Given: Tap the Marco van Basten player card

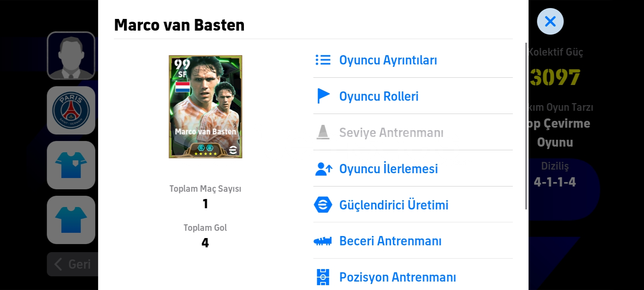Looking at the screenshot, I should click(205, 107).
